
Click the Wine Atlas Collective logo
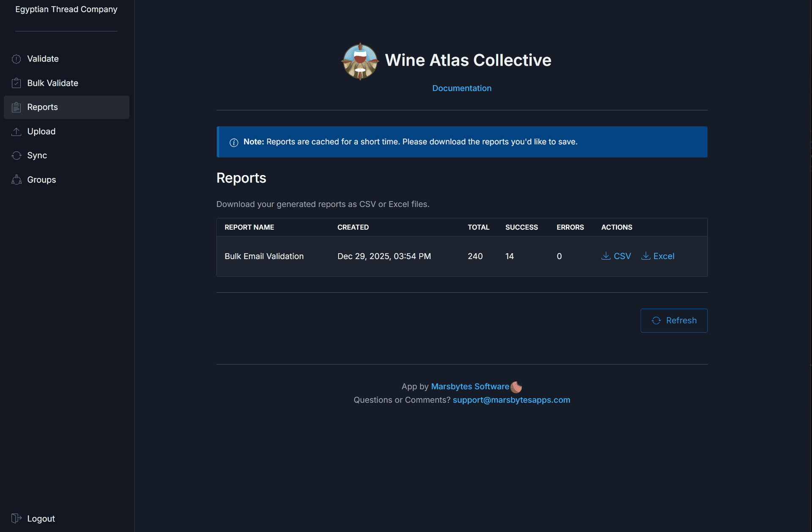pos(360,61)
